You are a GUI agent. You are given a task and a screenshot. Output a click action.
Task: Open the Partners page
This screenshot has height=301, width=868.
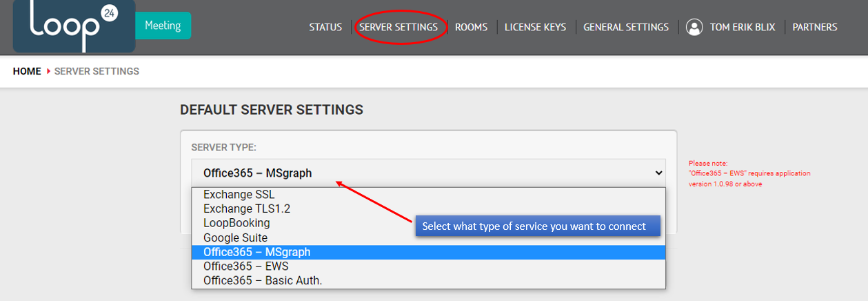point(815,28)
